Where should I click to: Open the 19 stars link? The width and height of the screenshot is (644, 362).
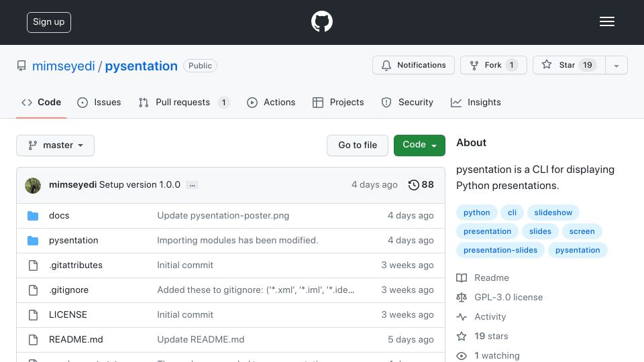pos(491,336)
